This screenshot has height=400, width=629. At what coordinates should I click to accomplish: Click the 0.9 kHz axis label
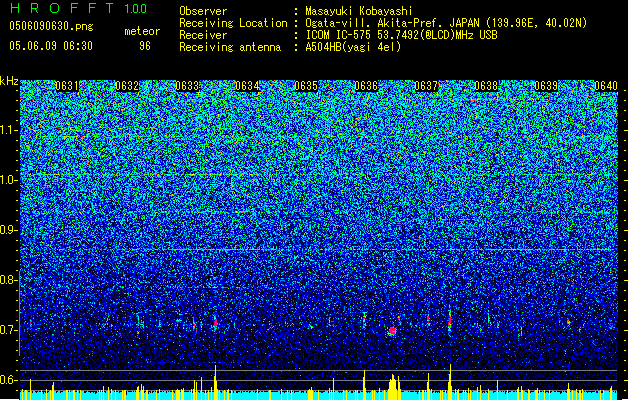(8, 230)
